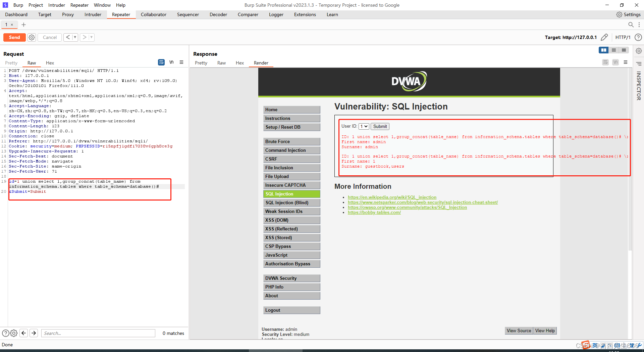
Task: Go to next request with forward arrow
Action: coord(85,37)
